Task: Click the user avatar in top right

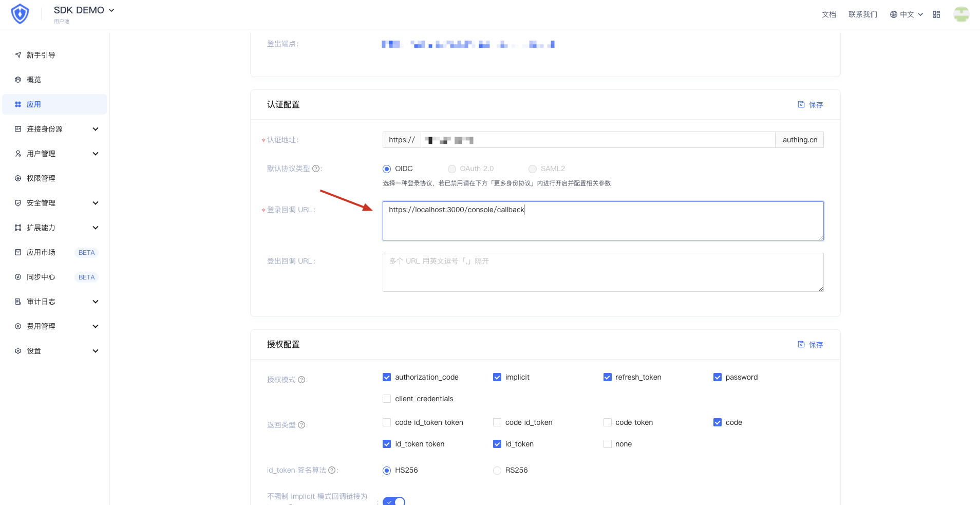Action: pos(962,14)
